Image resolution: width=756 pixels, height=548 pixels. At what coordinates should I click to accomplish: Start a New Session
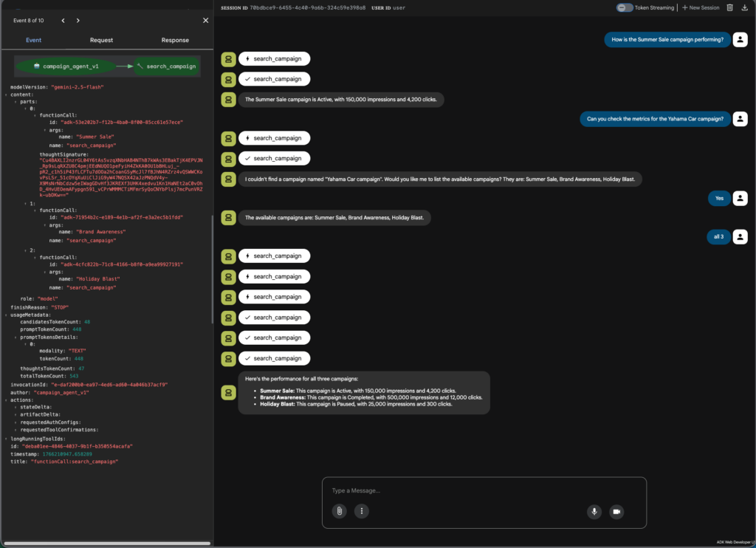click(x=700, y=7)
